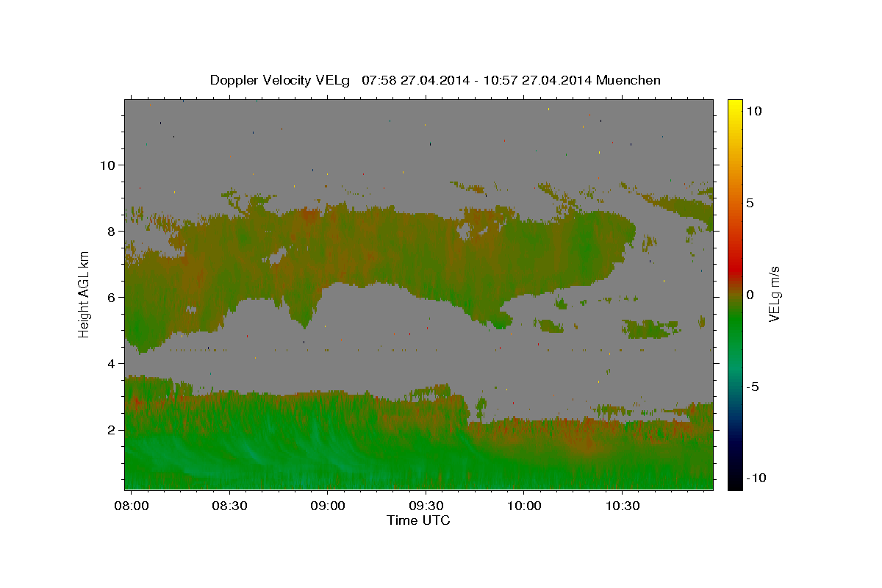This screenshot has width=882, height=588.
Task: Click the start date '07:58 27.04.2014' in title
Action: pos(416,81)
